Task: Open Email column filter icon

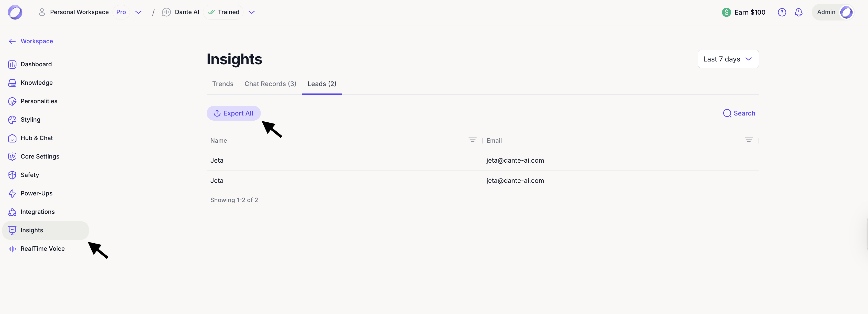Action: tap(748, 140)
